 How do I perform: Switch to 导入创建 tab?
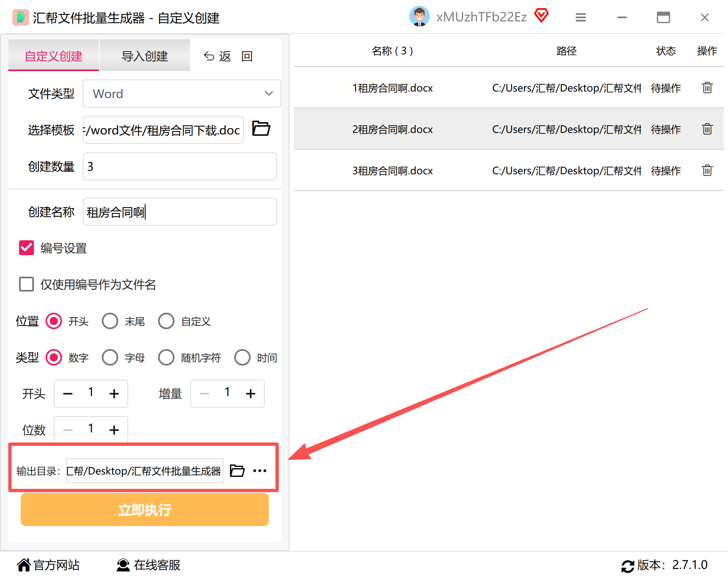pos(145,55)
